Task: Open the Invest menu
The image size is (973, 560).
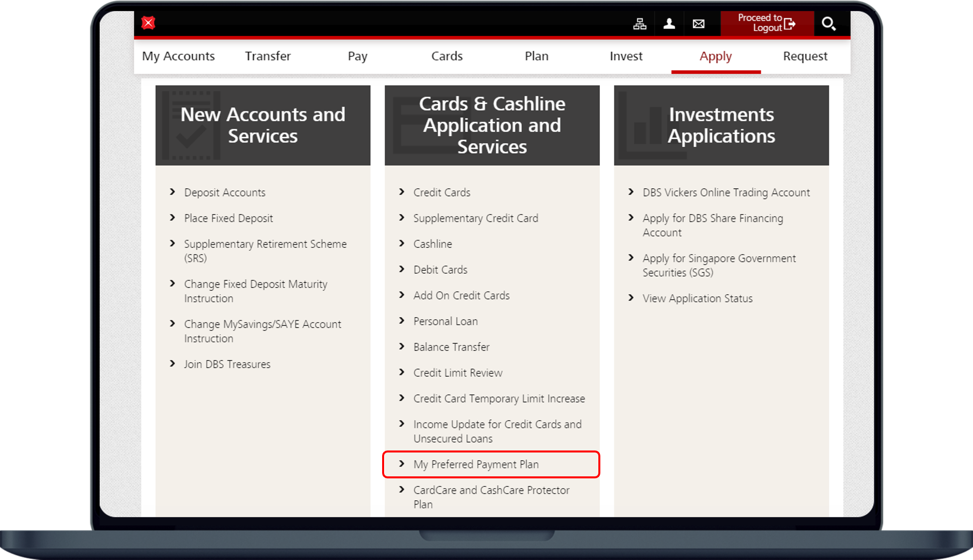Action: pos(626,56)
